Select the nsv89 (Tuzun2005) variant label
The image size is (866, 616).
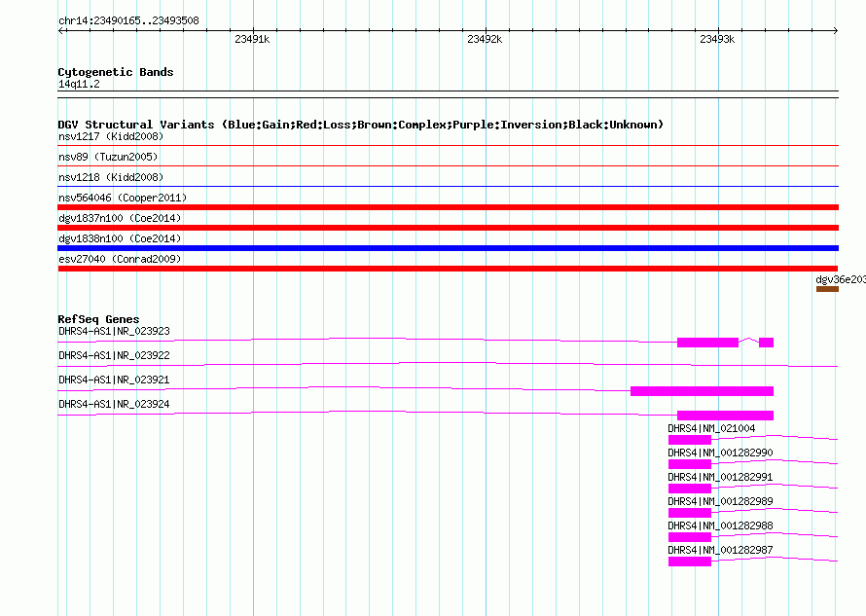click(x=108, y=157)
